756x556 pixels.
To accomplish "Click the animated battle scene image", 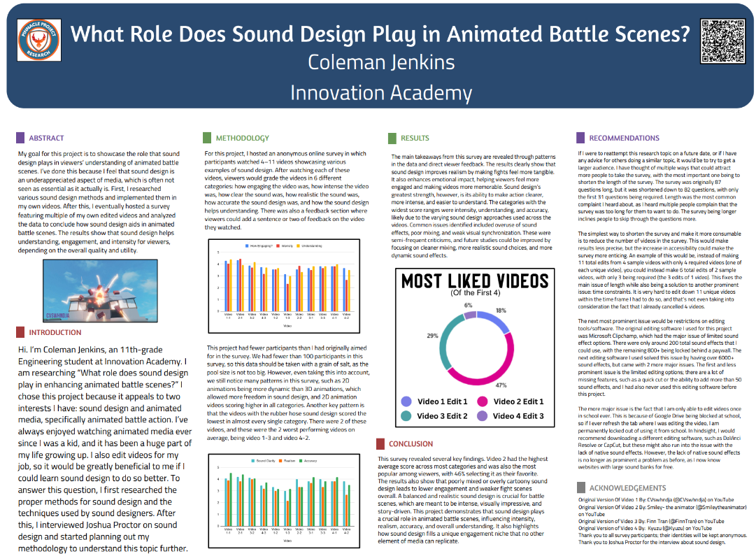I will tap(100, 290).
